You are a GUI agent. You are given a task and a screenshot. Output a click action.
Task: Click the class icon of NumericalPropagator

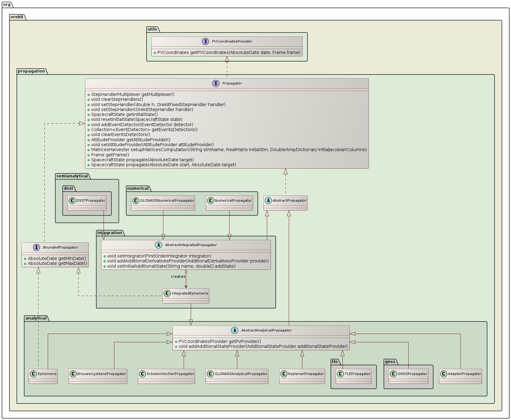(x=211, y=200)
